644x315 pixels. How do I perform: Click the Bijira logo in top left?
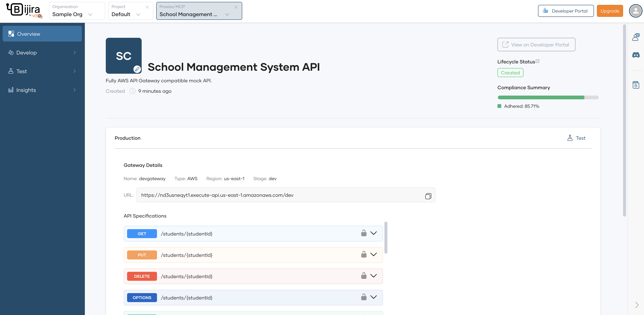[x=24, y=10]
